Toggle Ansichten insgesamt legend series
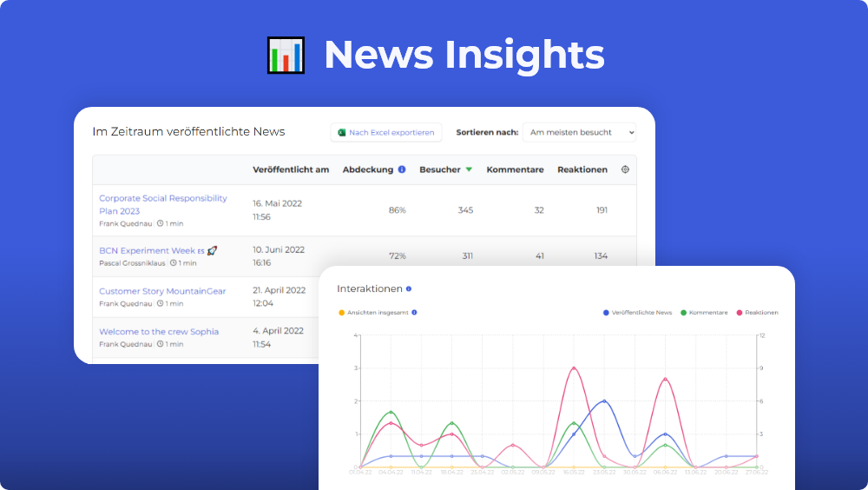 pos(373,313)
